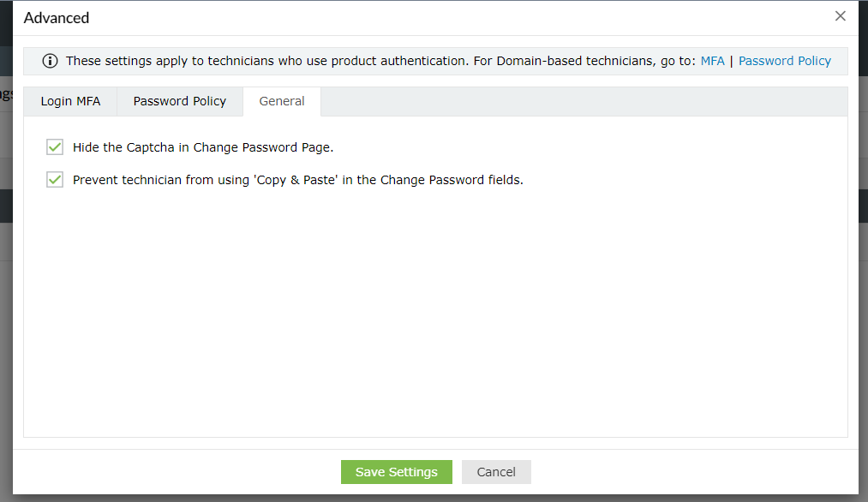Click the 'Prevent technician from using Copy & Paste' label
The height and width of the screenshot is (502, 868).
[x=297, y=180]
